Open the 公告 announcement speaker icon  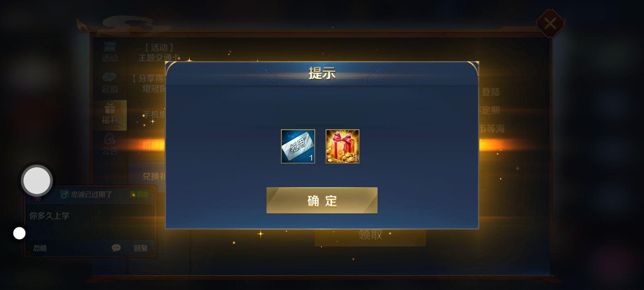[110, 145]
